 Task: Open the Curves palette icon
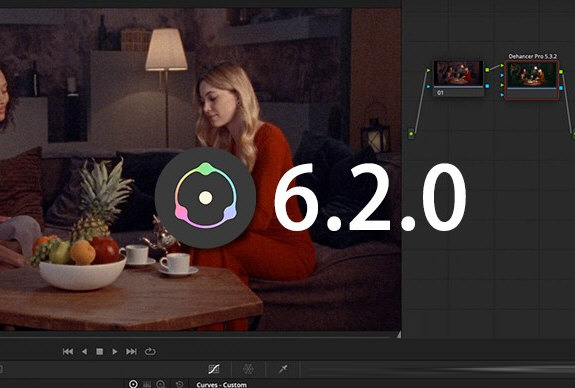point(214,369)
